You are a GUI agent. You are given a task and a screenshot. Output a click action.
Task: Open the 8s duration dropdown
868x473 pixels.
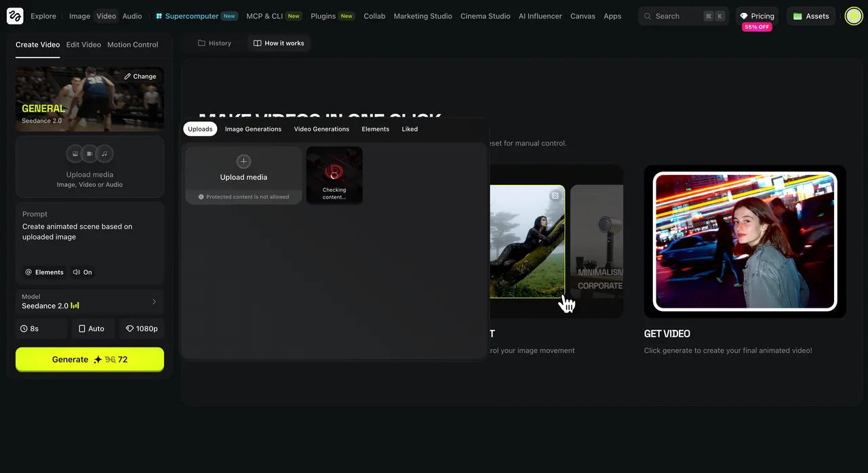(x=41, y=329)
